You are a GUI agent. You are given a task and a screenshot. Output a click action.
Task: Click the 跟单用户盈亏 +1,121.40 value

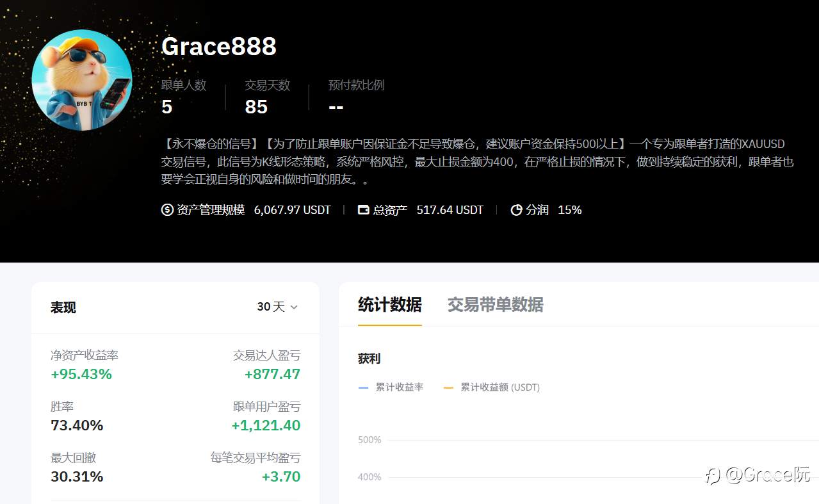click(x=266, y=425)
